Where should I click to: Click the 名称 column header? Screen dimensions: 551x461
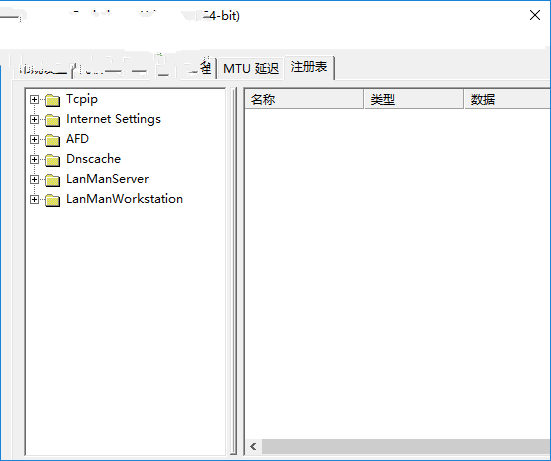[304, 99]
